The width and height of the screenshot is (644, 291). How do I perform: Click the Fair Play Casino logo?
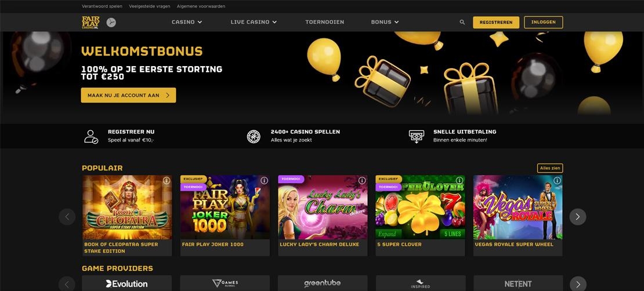[91, 22]
